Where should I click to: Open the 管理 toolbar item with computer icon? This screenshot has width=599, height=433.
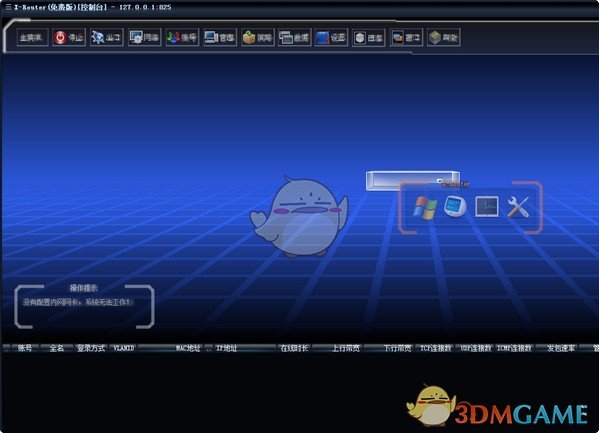coord(220,37)
